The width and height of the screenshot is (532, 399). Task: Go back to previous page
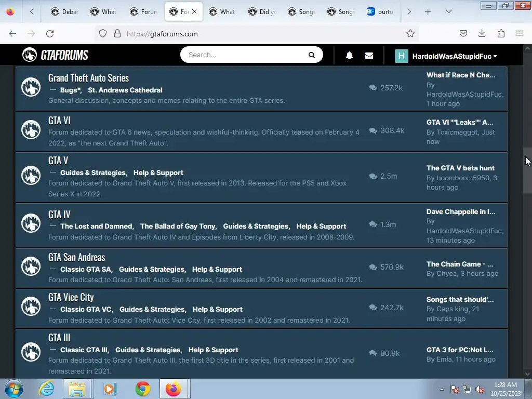pos(12,34)
